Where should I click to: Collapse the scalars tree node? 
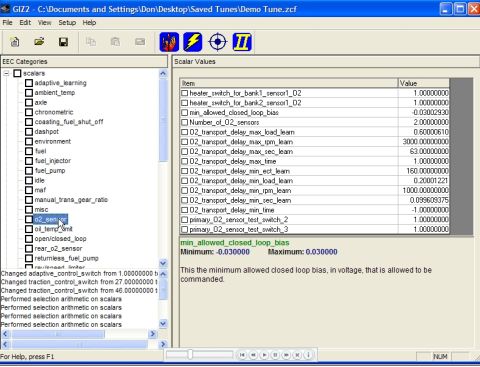tap(6, 73)
